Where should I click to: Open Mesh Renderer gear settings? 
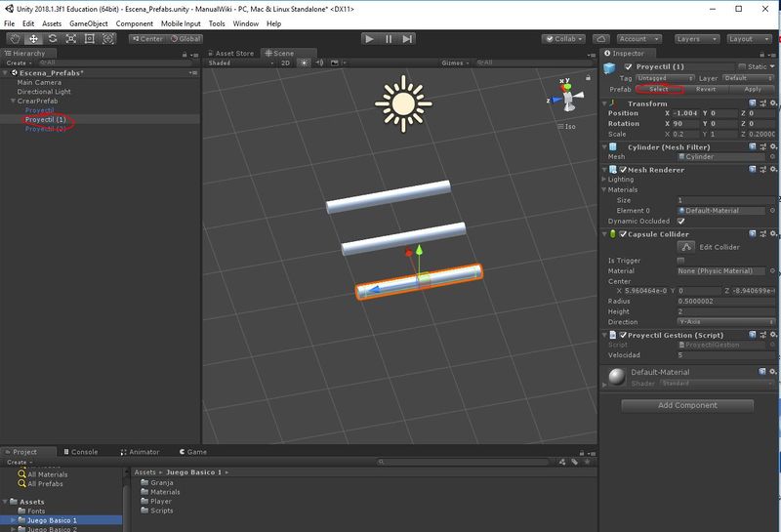[772, 170]
